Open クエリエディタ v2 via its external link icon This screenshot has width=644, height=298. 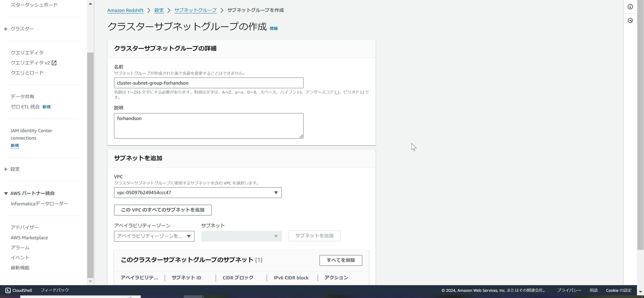pos(54,63)
